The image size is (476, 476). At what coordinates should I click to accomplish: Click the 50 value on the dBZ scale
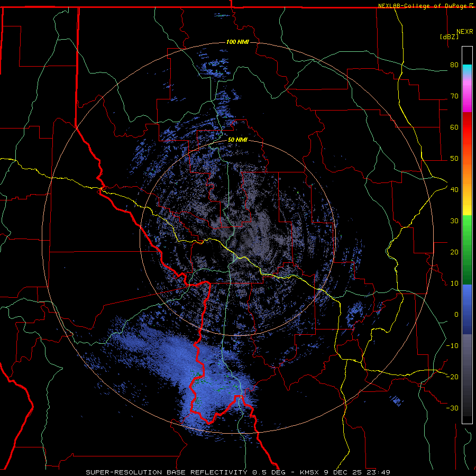[454, 159]
